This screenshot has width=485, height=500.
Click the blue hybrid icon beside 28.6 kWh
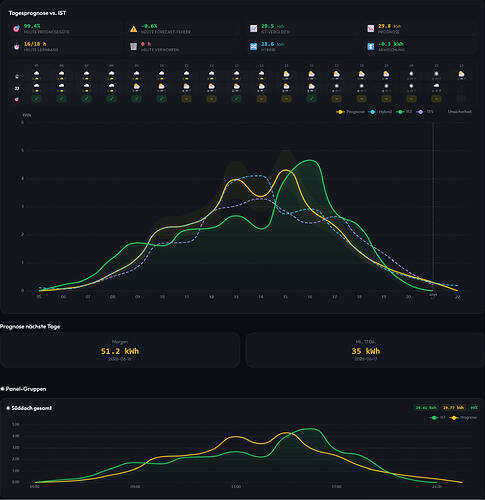click(x=254, y=47)
